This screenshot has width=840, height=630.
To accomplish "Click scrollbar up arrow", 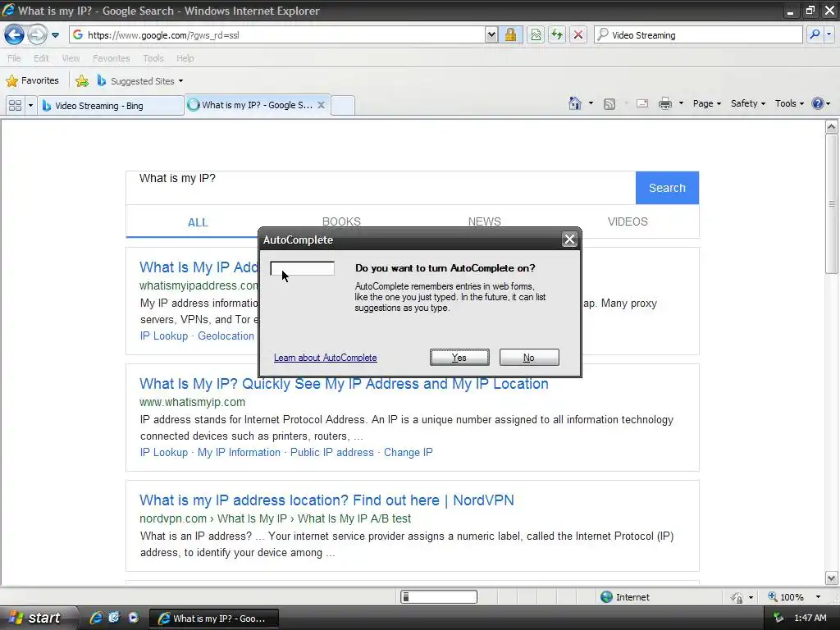I will pyautogui.click(x=831, y=127).
